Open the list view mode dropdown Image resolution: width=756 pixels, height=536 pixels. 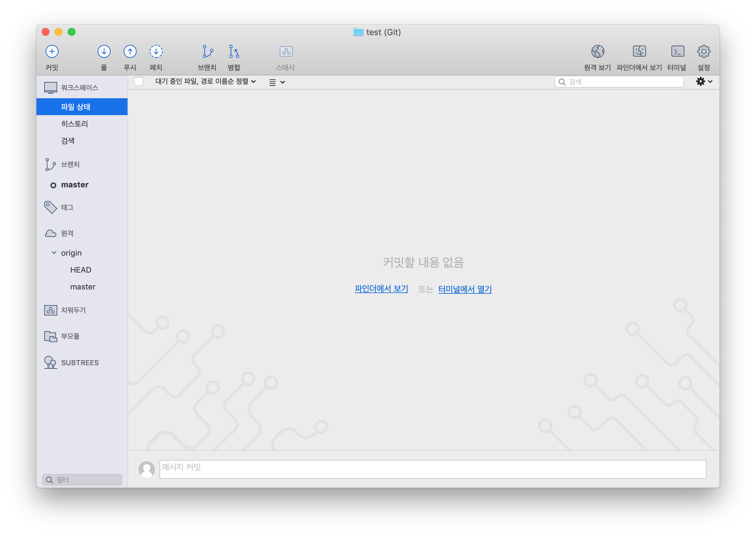pos(277,82)
